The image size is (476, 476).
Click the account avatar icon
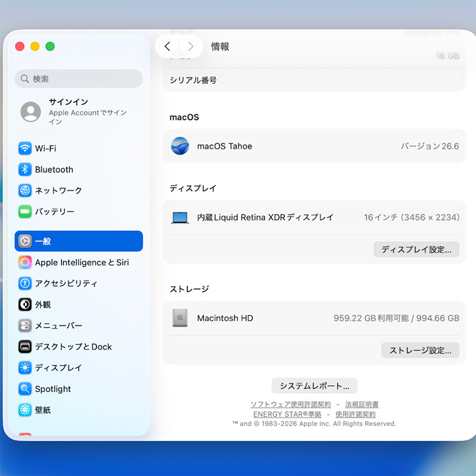pyautogui.click(x=31, y=112)
